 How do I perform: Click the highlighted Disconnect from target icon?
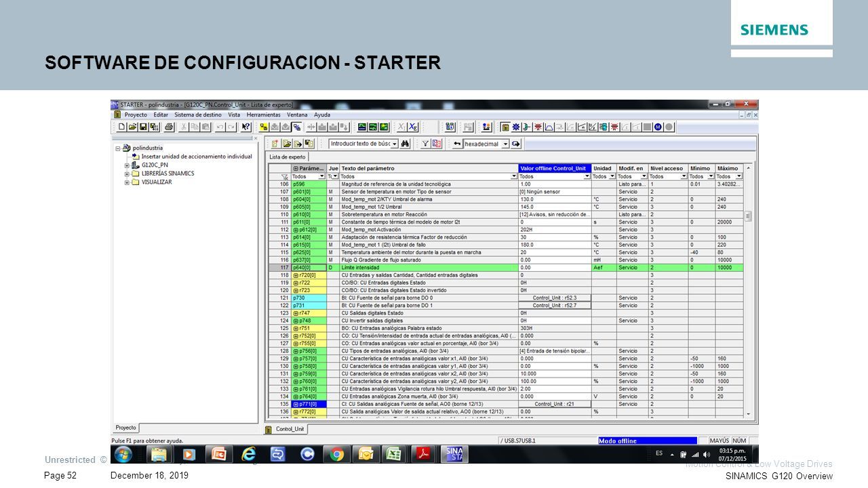pos(297,127)
